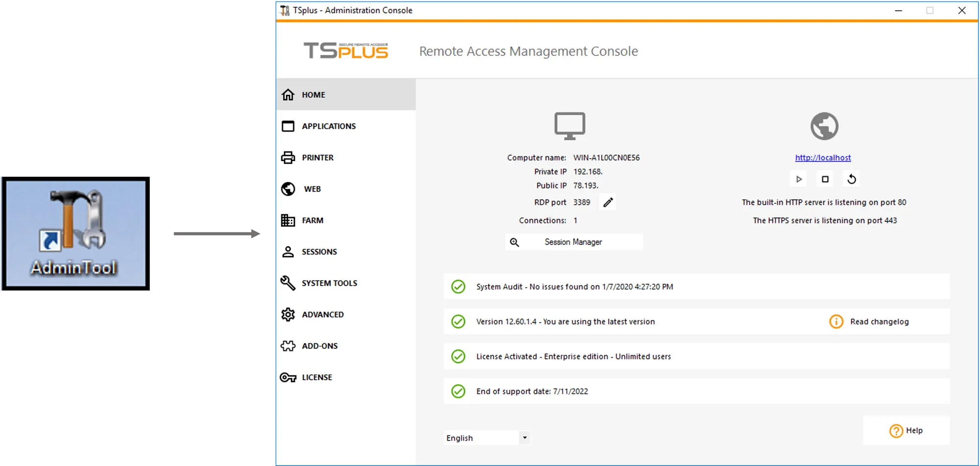
Task: Open the Sessions user icon
Action: click(x=289, y=251)
